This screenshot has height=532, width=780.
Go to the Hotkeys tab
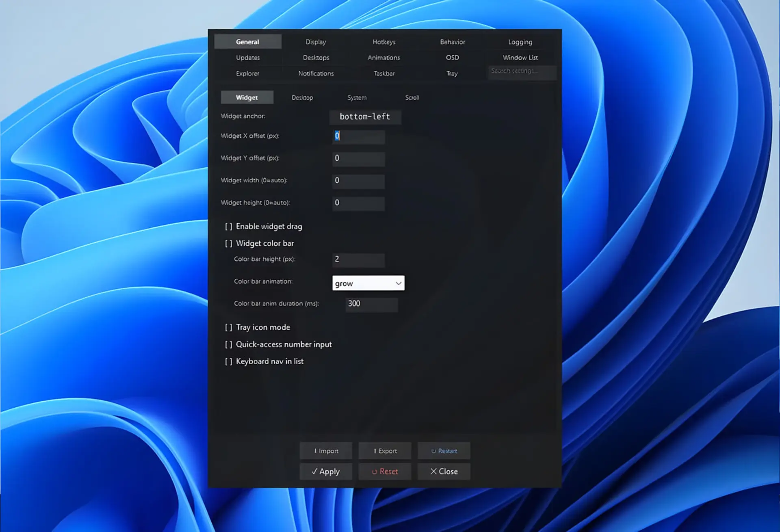(384, 42)
